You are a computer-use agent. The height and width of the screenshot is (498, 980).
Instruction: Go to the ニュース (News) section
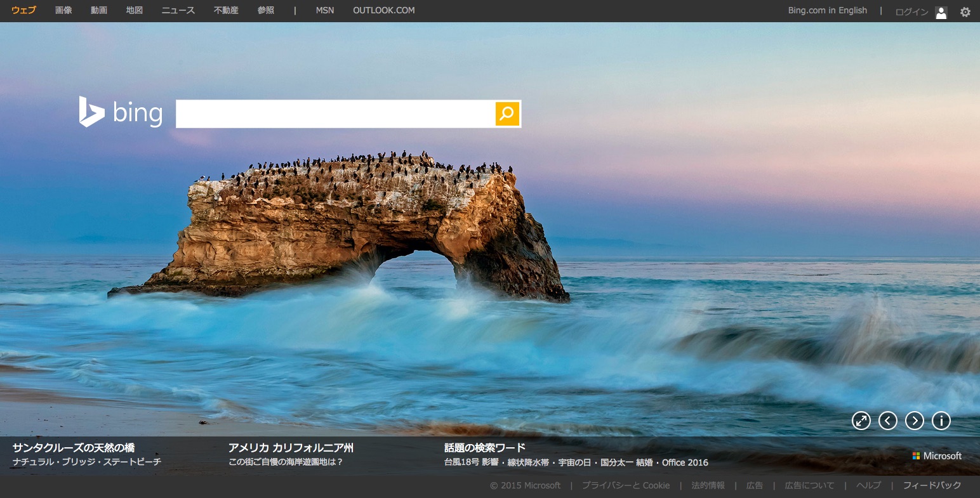coord(178,10)
